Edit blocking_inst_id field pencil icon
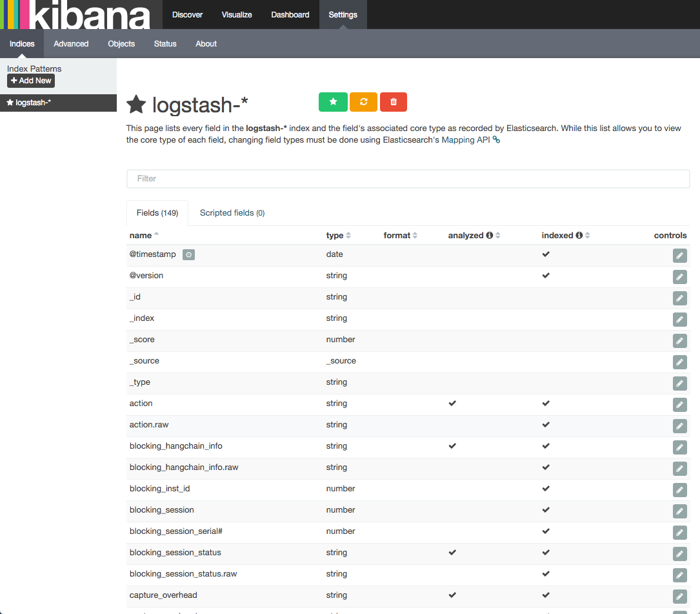This screenshot has width=700, height=614. (679, 490)
